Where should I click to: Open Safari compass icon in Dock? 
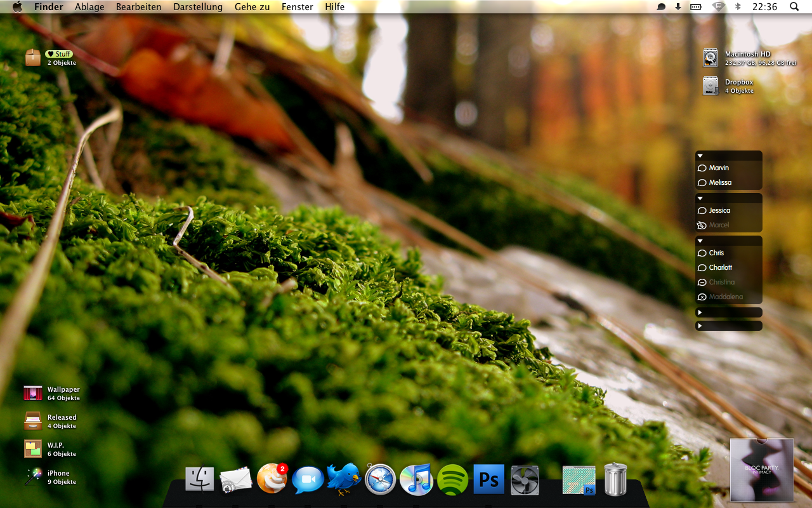pos(381,479)
